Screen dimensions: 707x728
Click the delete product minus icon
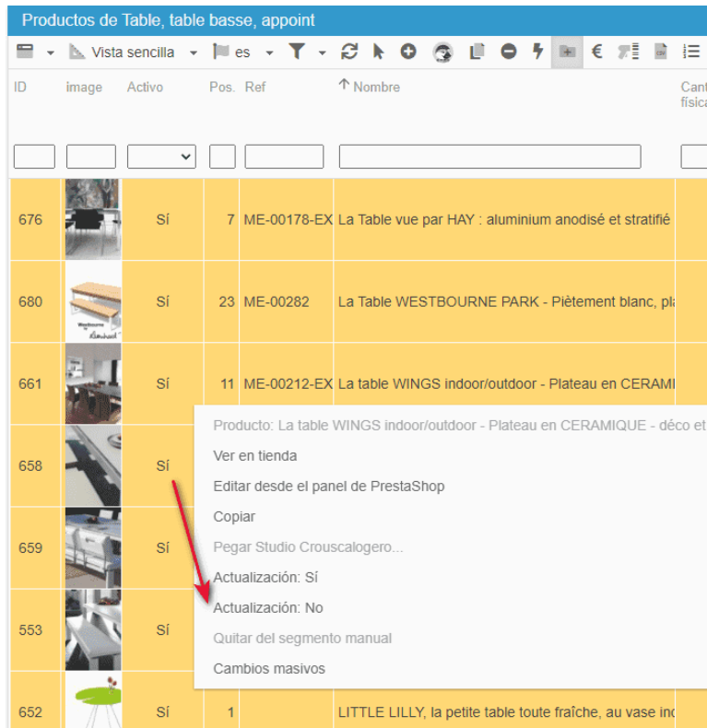(509, 53)
